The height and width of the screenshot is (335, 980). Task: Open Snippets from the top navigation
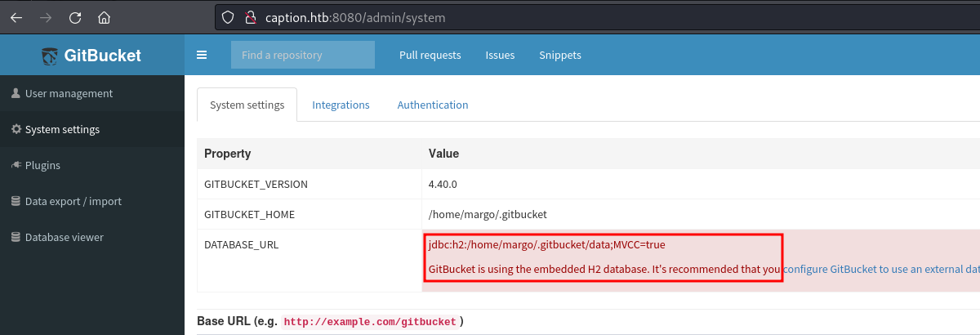point(559,56)
